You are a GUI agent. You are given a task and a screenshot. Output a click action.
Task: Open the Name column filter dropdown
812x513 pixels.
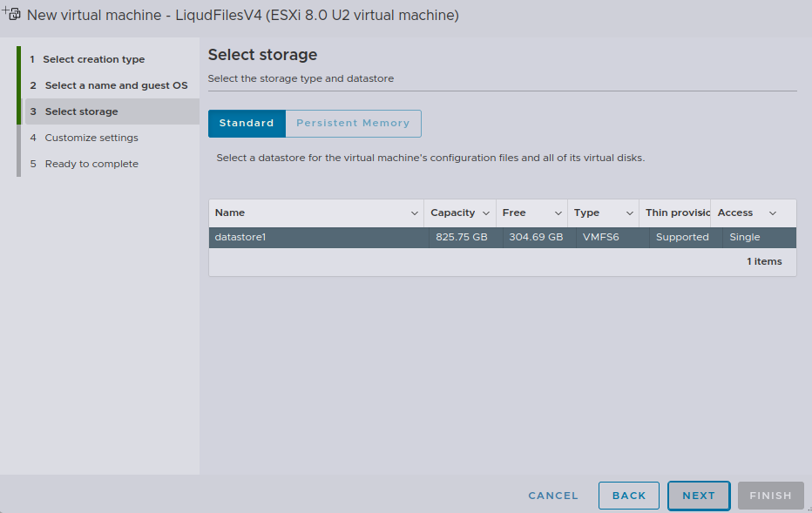tap(414, 213)
